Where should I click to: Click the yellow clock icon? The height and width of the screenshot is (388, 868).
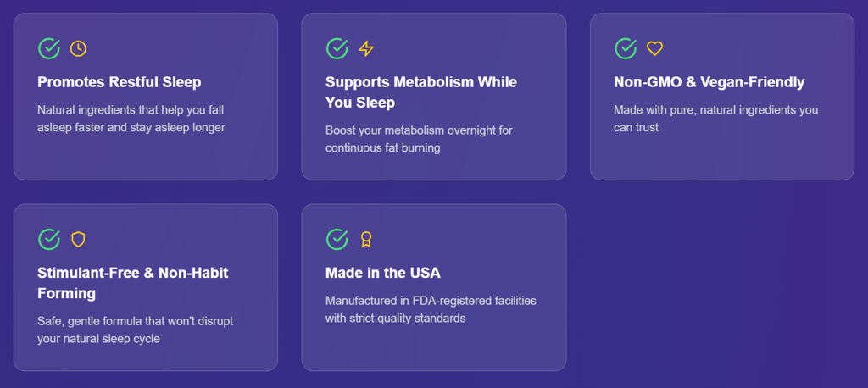pos(78,48)
